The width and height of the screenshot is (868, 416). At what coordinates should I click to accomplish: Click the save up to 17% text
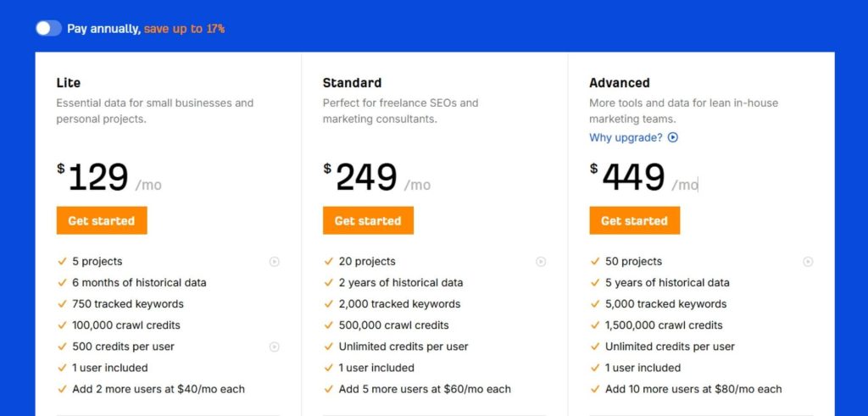click(x=184, y=29)
